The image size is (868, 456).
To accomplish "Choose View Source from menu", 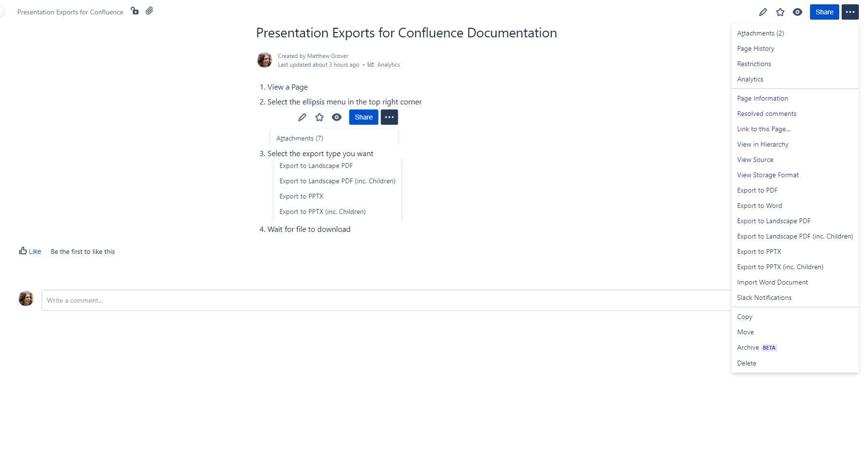I will pyautogui.click(x=795, y=160).
